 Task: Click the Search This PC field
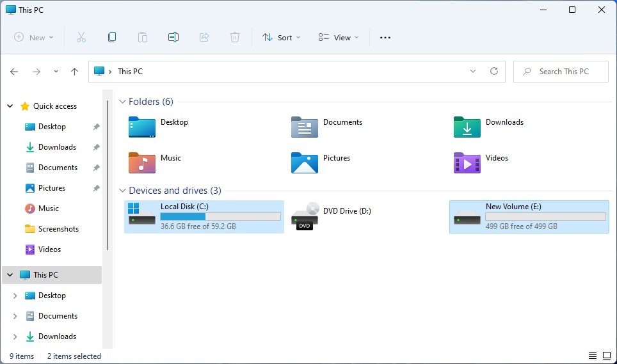pos(561,72)
